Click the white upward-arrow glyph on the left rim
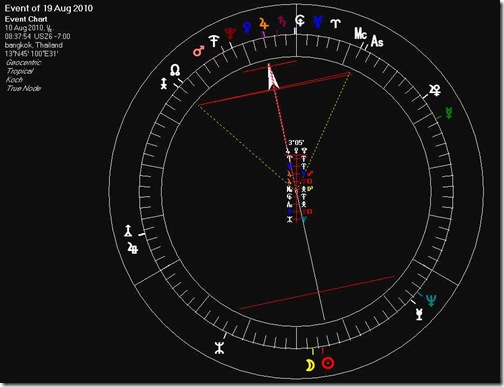The width and height of the screenshot is (504, 387). tap(128, 231)
